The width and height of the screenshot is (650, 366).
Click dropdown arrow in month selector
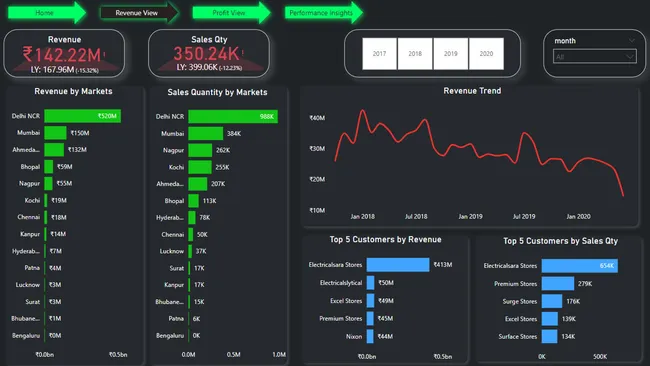[x=630, y=56]
